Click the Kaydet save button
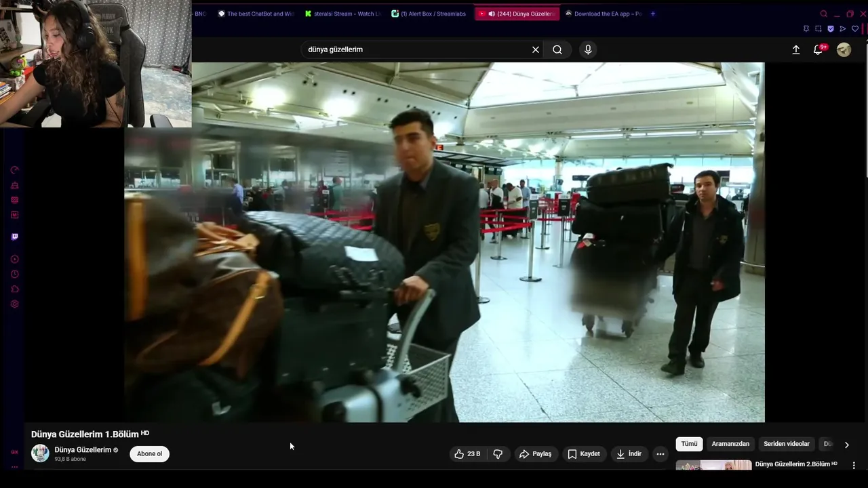The height and width of the screenshot is (488, 868). [584, 454]
